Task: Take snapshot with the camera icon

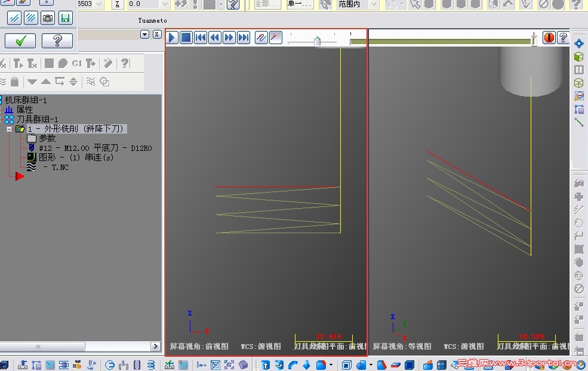Action: [48, 18]
